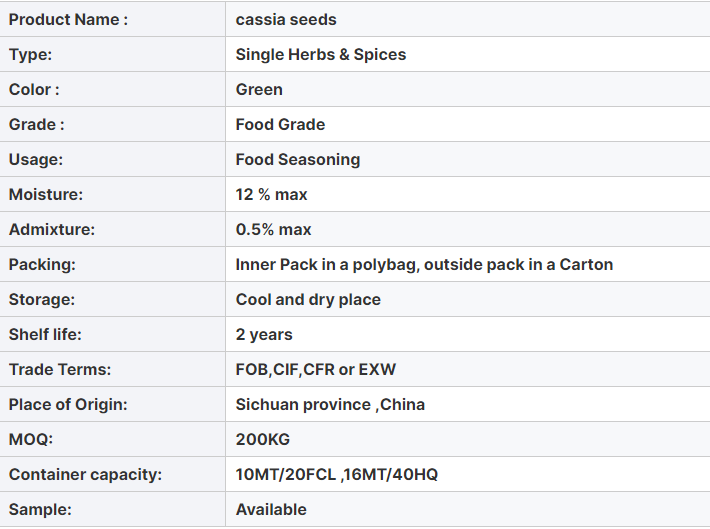Click the 'cassia seeds' product name value

[x=286, y=19]
